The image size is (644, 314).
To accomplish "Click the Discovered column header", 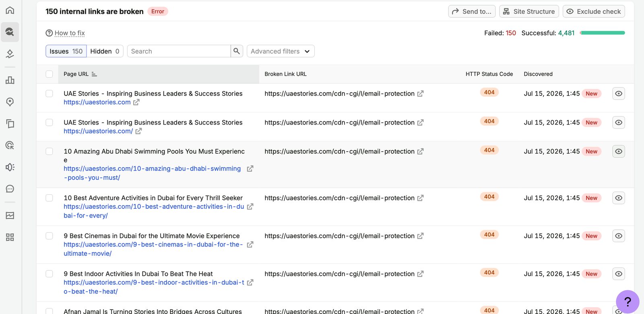I will tap(538, 74).
